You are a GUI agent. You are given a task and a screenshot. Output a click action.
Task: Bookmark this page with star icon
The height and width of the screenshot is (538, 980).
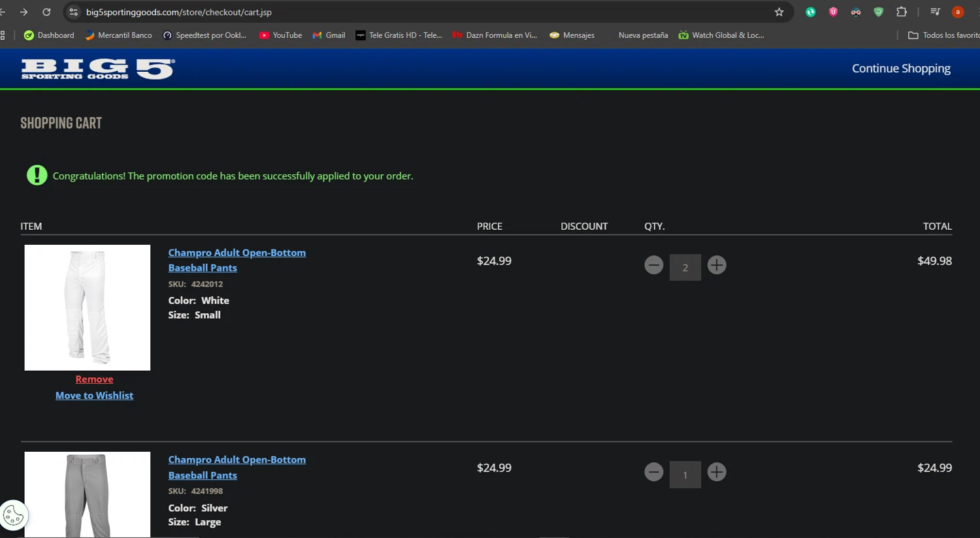click(x=779, y=12)
